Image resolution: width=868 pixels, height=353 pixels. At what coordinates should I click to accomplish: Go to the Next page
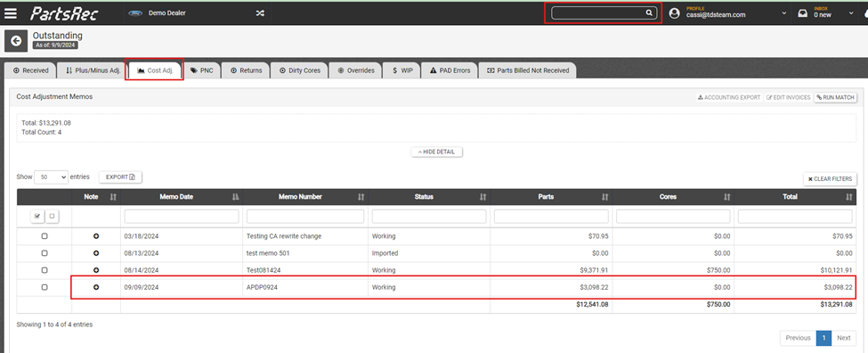point(844,338)
